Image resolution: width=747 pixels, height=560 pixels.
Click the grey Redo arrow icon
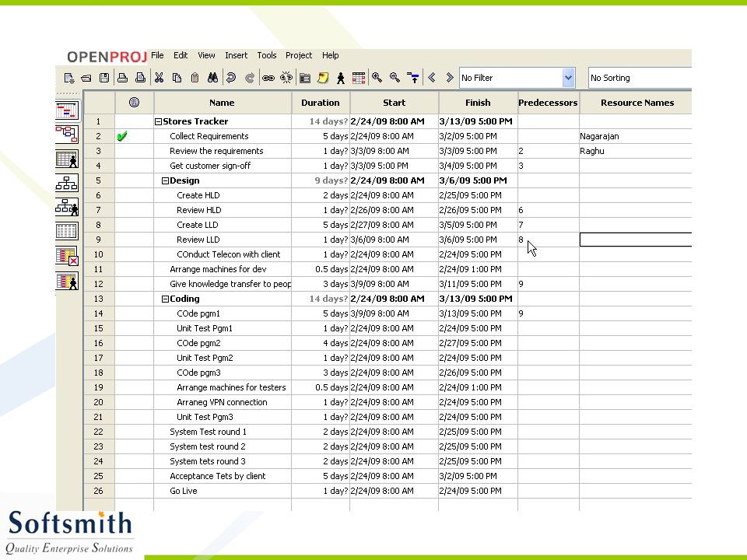[249, 78]
